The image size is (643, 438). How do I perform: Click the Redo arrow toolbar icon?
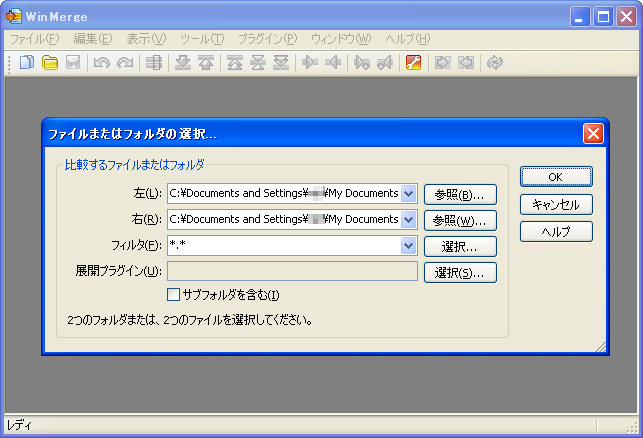pyautogui.click(x=125, y=63)
